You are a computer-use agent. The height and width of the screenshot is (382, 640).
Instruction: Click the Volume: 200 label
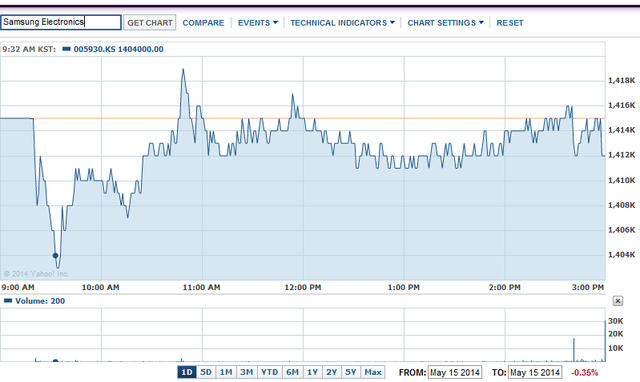pyautogui.click(x=40, y=301)
